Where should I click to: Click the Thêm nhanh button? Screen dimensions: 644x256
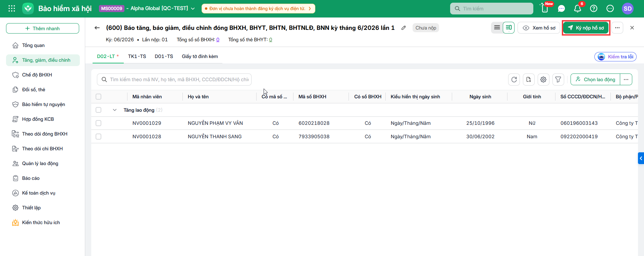tap(43, 29)
